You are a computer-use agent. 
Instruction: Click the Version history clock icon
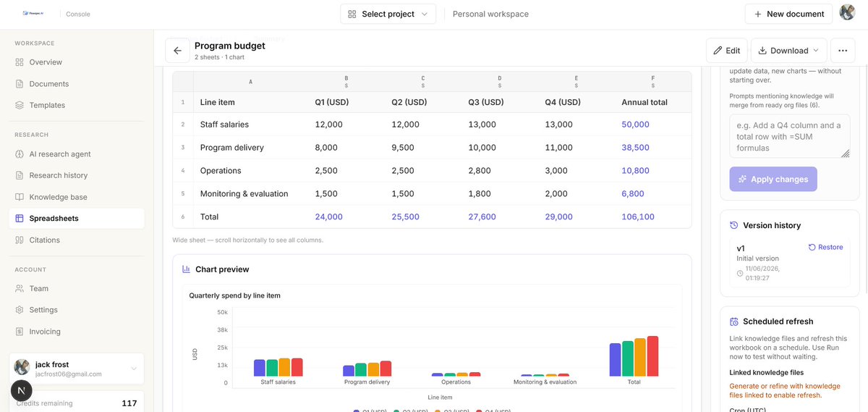pyautogui.click(x=734, y=225)
